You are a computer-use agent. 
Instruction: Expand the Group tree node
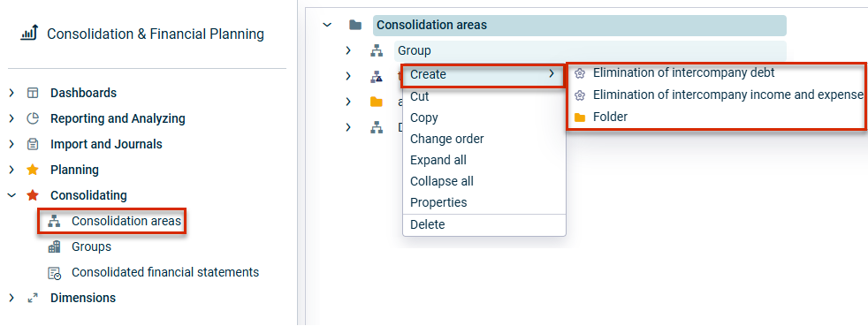(348, 50)
